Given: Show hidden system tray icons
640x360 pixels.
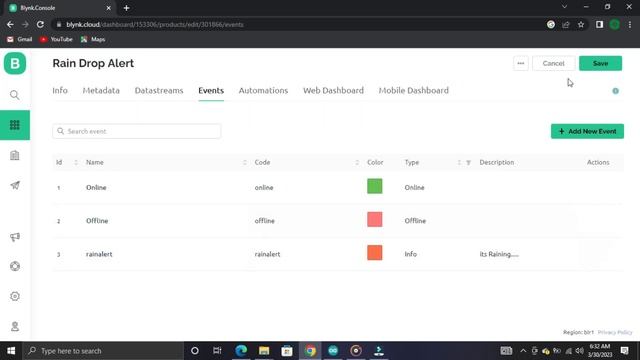Looking at the screenshot, I should pyautogui.click(x=523, y=351).
